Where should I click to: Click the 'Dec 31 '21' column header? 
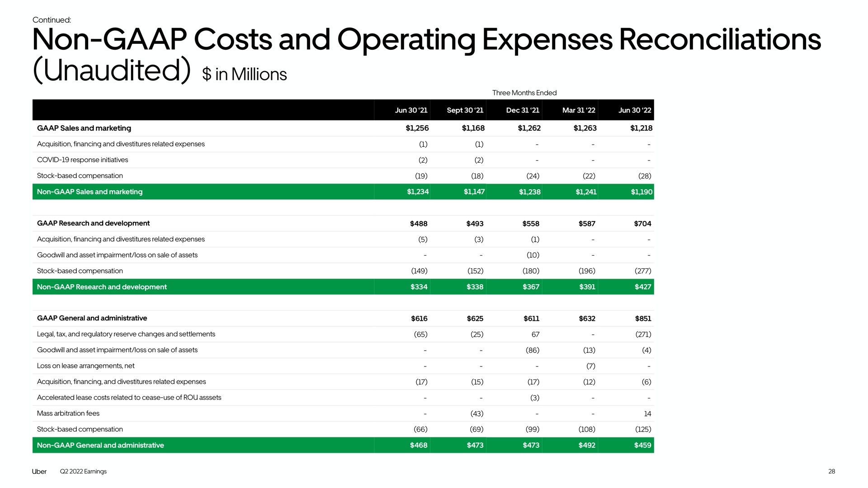[523, 110]
